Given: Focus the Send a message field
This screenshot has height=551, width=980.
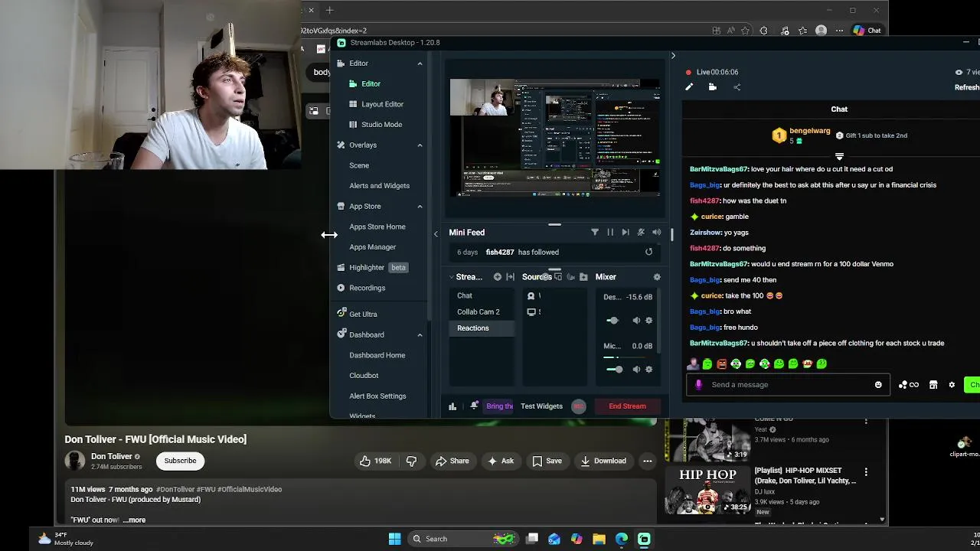Looking at the screenshot, I should (787, 385).
